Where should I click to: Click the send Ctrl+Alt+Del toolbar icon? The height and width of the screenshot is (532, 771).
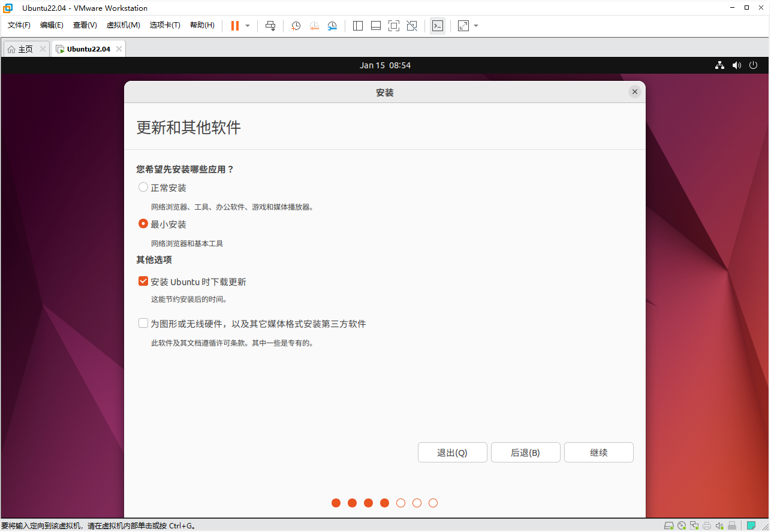[270, 26]
